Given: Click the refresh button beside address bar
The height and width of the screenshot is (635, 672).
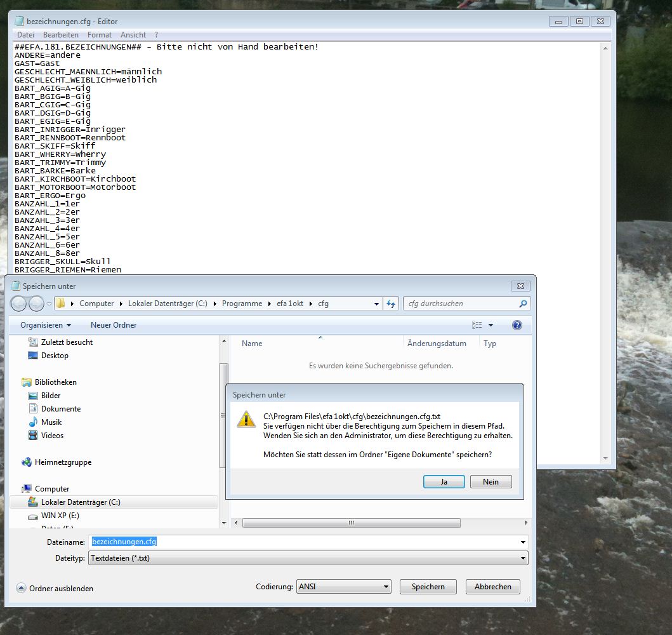Looking at the screenshot, I should pos(392,304).
